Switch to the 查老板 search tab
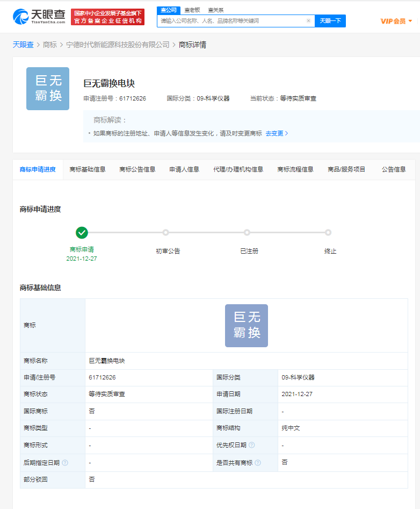The width and height of the screenshot is (420, 509). (x=192, y=10)
